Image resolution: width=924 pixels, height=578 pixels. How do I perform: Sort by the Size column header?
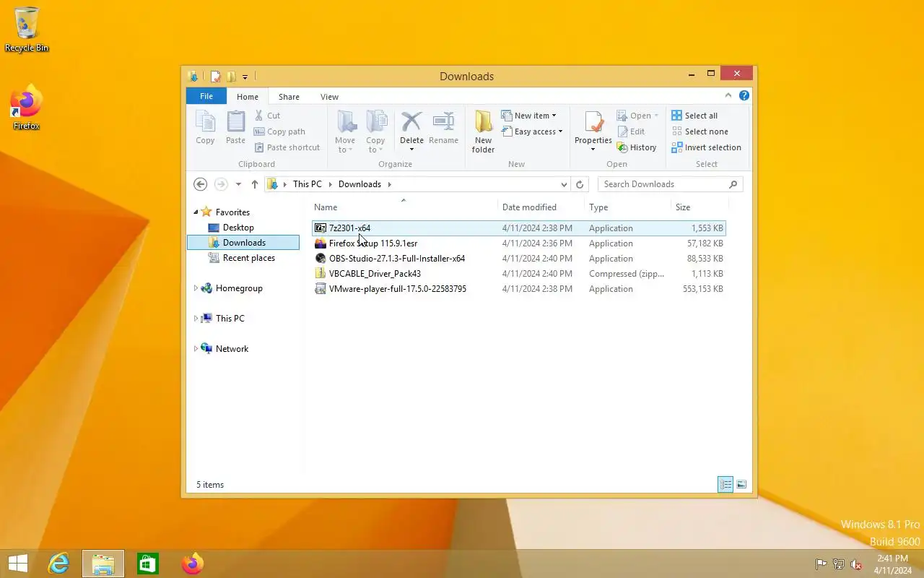pyautogui.click(x=698, y=207)
